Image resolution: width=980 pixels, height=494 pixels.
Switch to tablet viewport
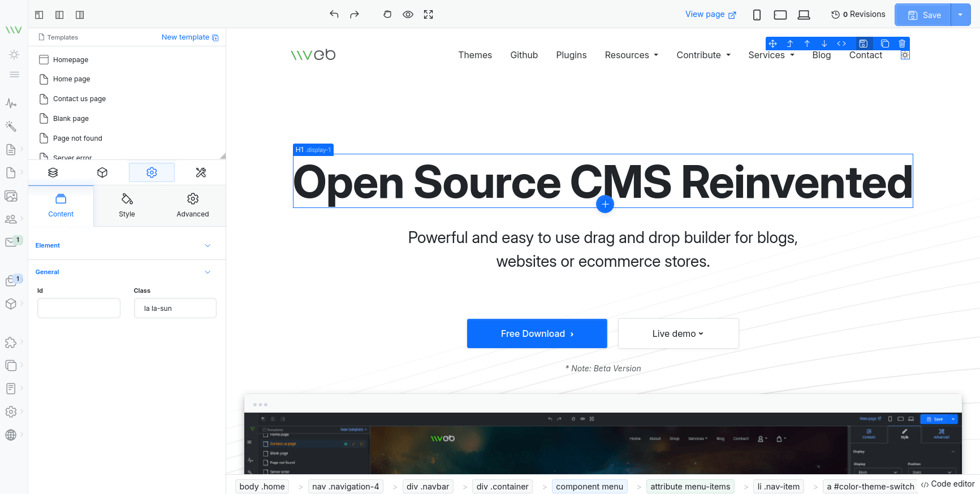tap(780, 15)
